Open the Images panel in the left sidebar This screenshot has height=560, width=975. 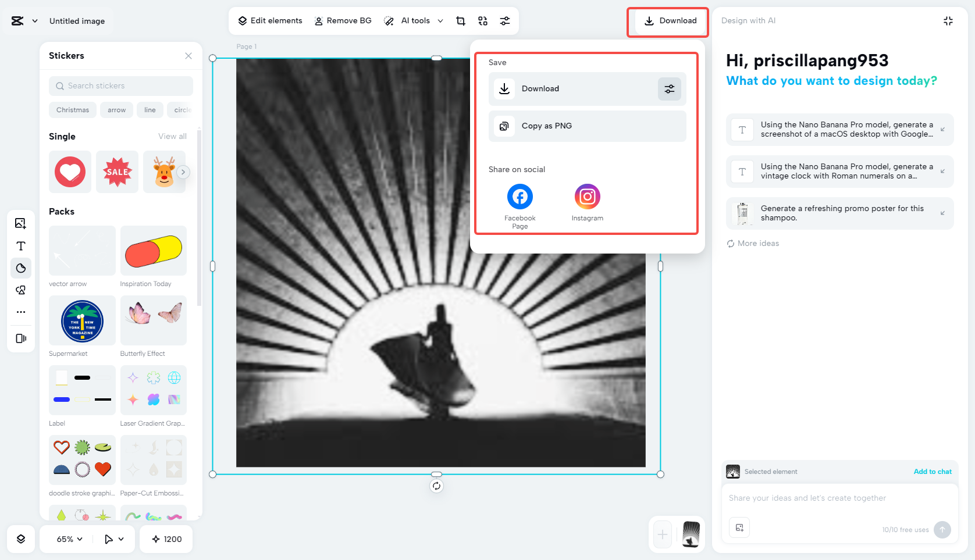click(21, 223)
